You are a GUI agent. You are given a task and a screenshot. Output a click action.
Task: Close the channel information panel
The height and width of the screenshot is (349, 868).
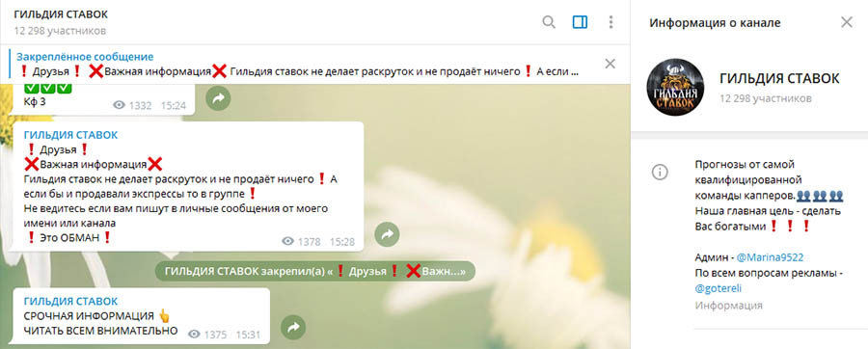coord(847,22)
